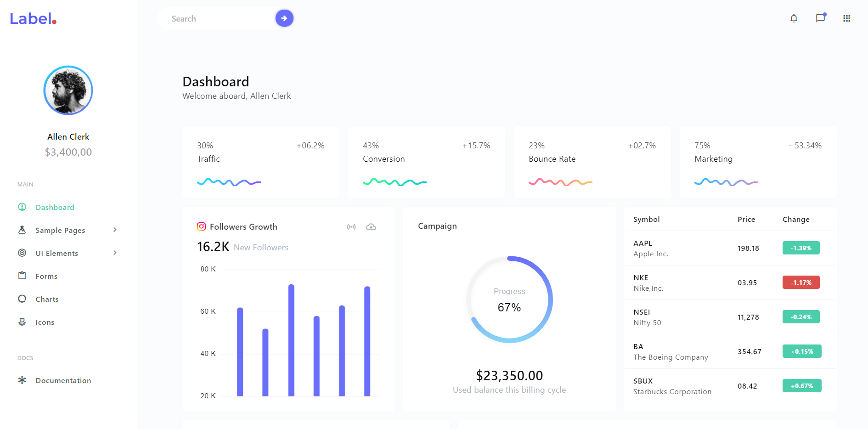Open the chat messages panel
868x429 pixels.
point(820,18)
